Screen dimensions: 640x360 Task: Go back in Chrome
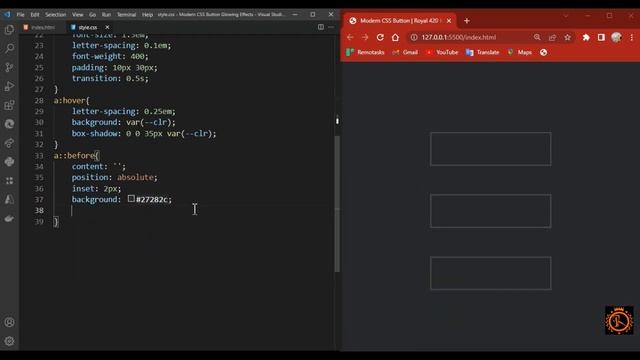(350, 37)
